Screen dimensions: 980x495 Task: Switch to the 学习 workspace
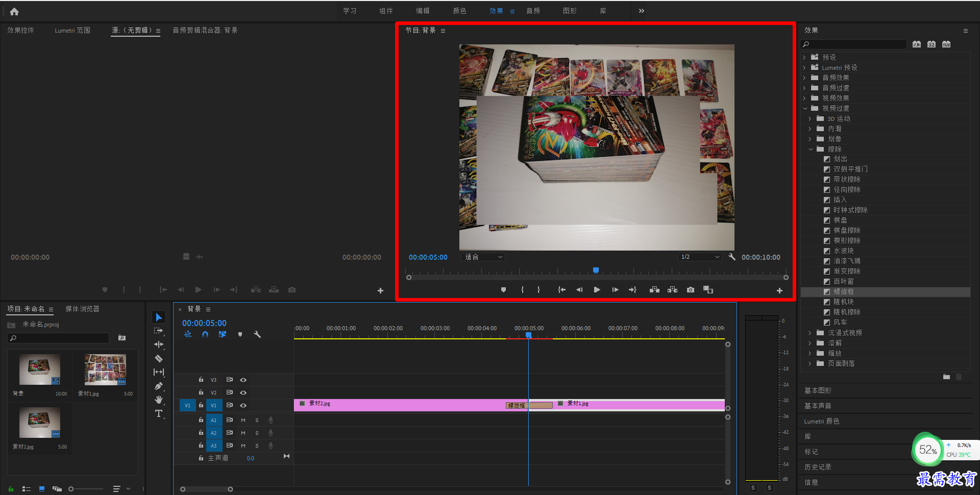(350, 11)
